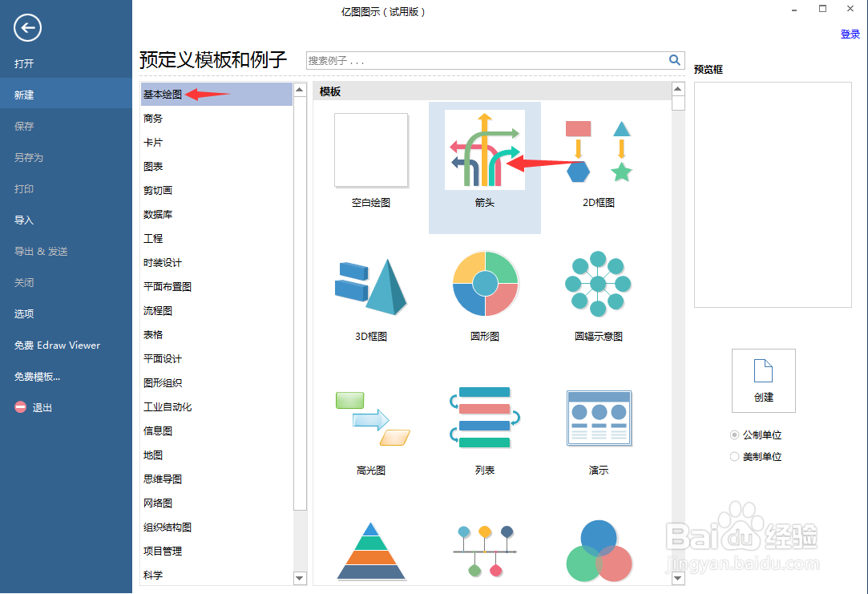Image resolution: width=868 pixels, height=594 pixels.
Task: Click the preview box area
Action: (773, 195)
